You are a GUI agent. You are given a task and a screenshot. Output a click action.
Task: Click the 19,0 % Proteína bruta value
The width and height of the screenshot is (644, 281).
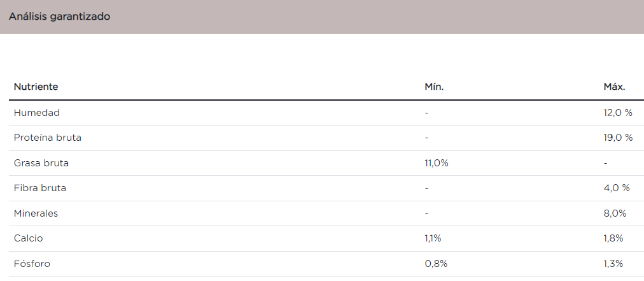(x=617, y=138)
